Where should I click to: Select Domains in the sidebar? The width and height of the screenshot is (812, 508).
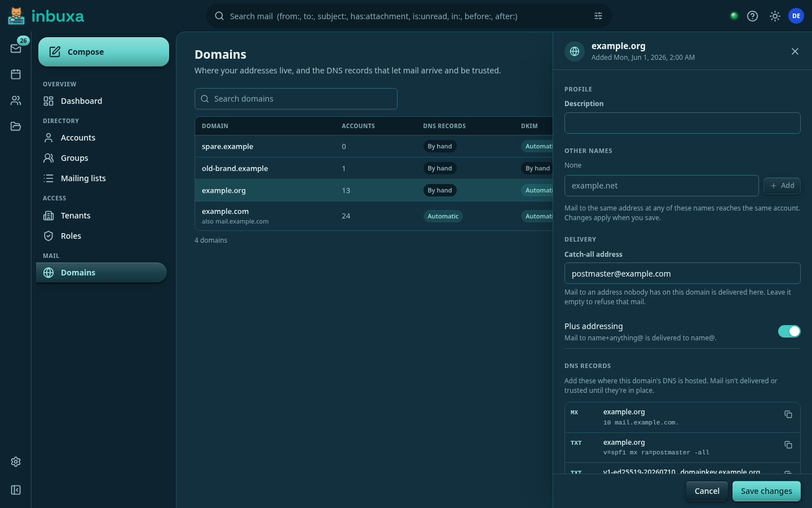tap(101, 273)
